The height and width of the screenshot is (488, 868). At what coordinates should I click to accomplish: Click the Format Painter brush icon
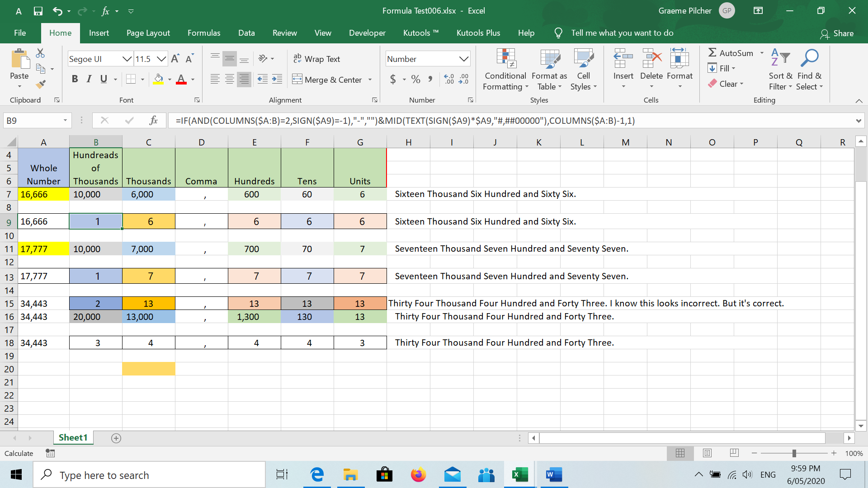click(x=41, y=84)
